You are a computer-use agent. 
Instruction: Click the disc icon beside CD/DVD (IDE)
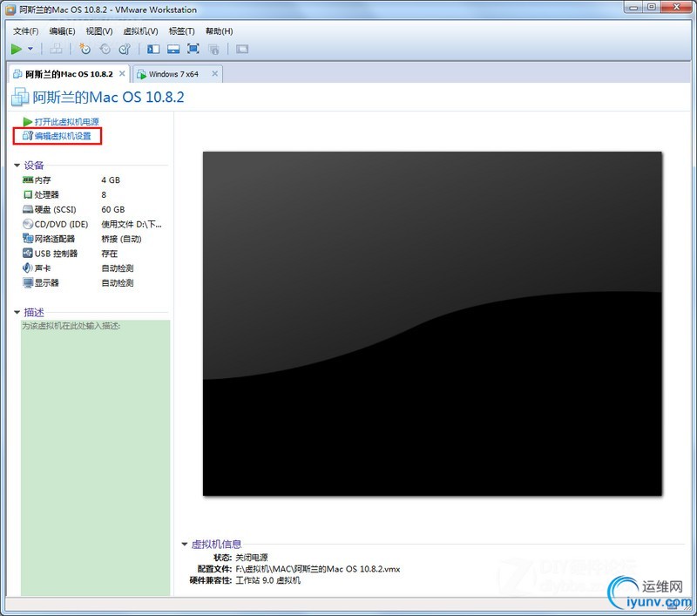(28, 224)
